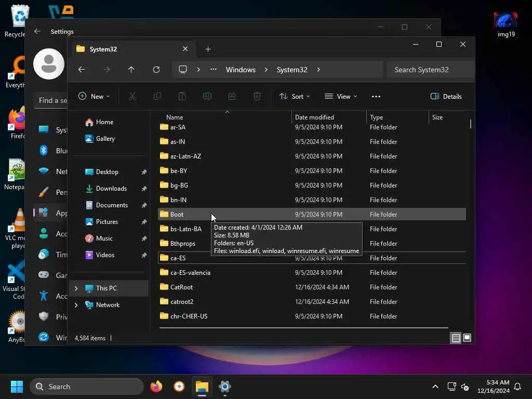Click the horizontal scrollbar below file list
The width and height of the screenshot is (532, 399).
point(303,328)
